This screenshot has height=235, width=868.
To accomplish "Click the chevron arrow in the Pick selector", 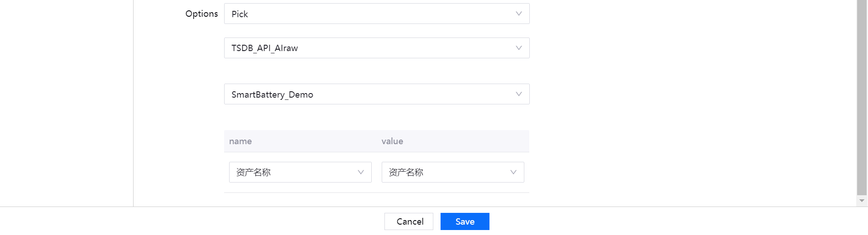I will 519,14.
